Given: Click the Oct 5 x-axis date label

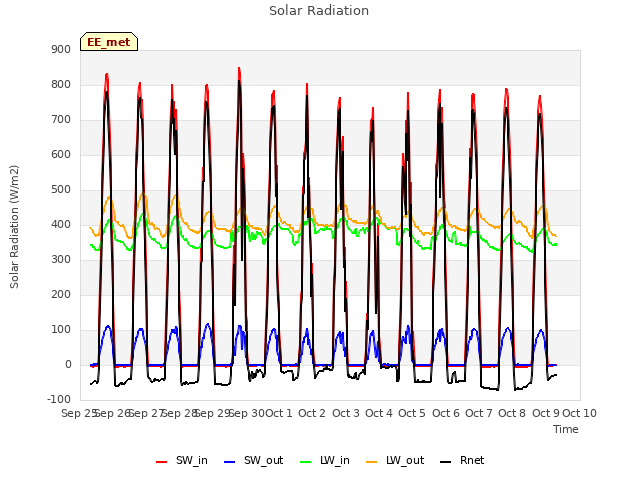Looking at the screenshot, I should [412, 413].
